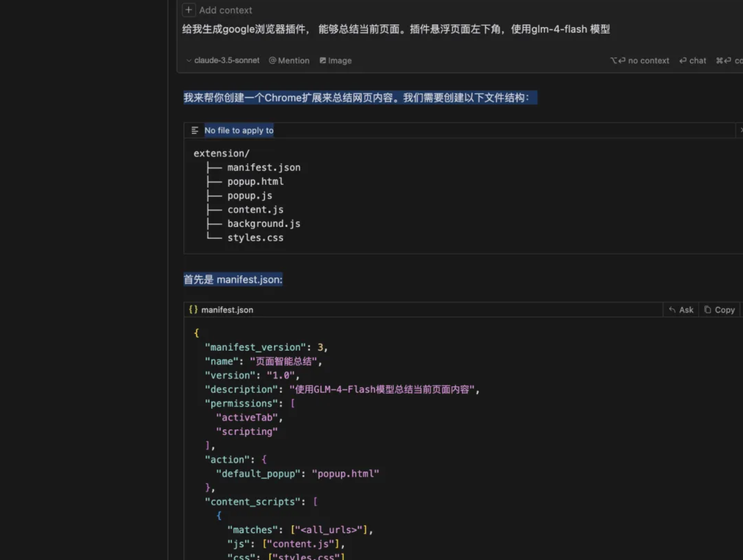Click the "js": ["content.js"] line

click(286, 544)
